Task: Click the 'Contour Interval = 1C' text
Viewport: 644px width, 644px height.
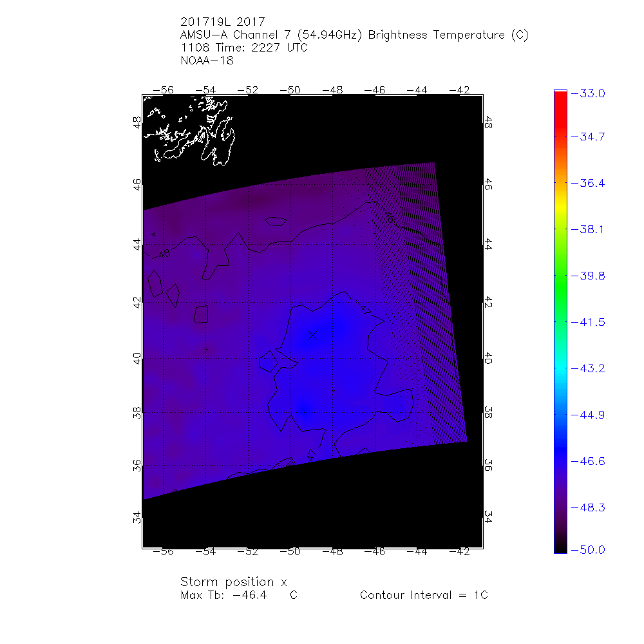Action: pos(424,595)
